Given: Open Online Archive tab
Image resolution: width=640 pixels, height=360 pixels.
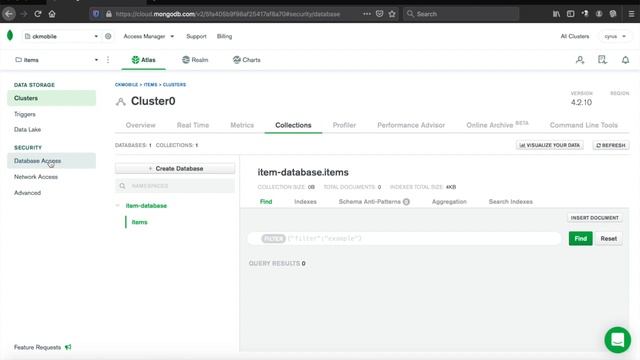Looking at the screenshot, I should click(x=497, y=125).
